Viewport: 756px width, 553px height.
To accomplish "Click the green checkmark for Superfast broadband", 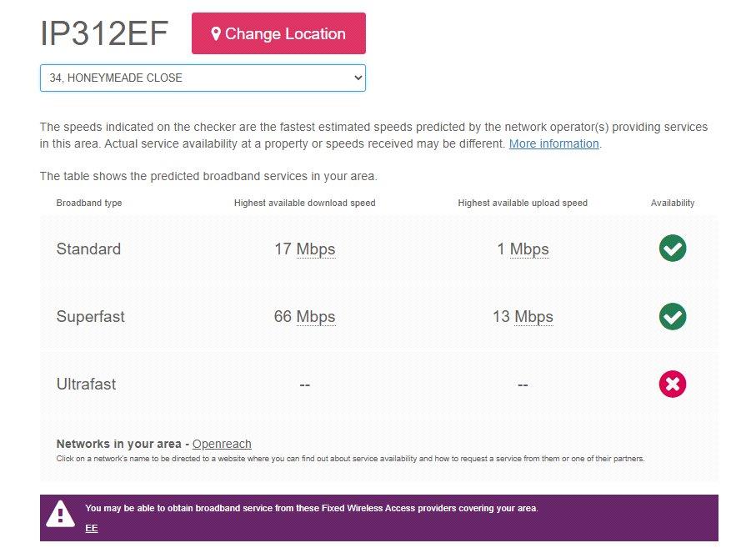I will 673,317.
